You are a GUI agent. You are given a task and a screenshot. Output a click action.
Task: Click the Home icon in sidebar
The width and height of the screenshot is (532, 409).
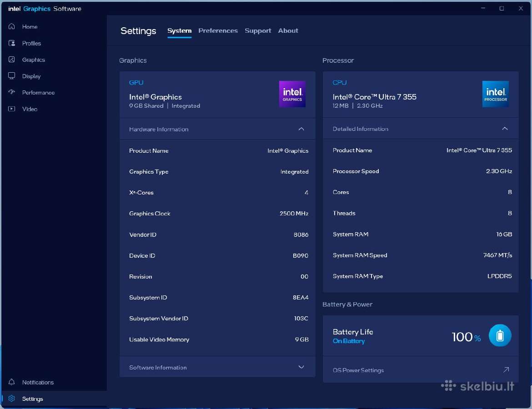[x=11, y=26]
